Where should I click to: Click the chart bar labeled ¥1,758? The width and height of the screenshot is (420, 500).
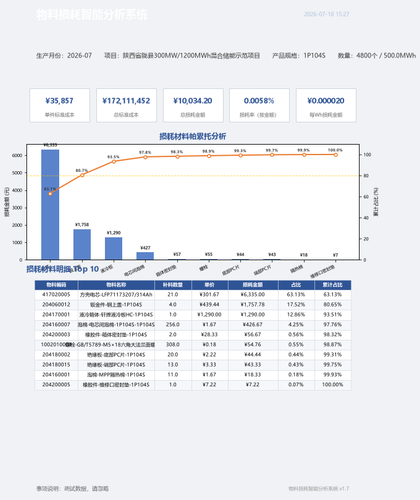[82, 244]
